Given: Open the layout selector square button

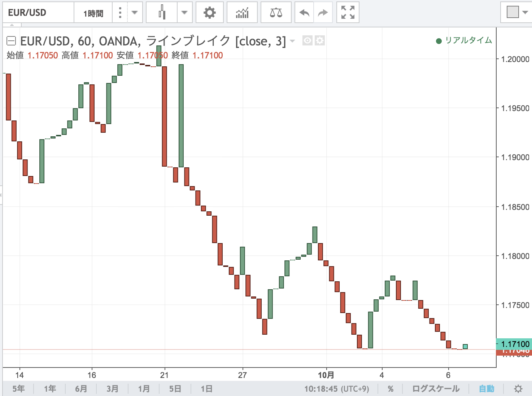Looking at the screenshot, I should (513, 12).
